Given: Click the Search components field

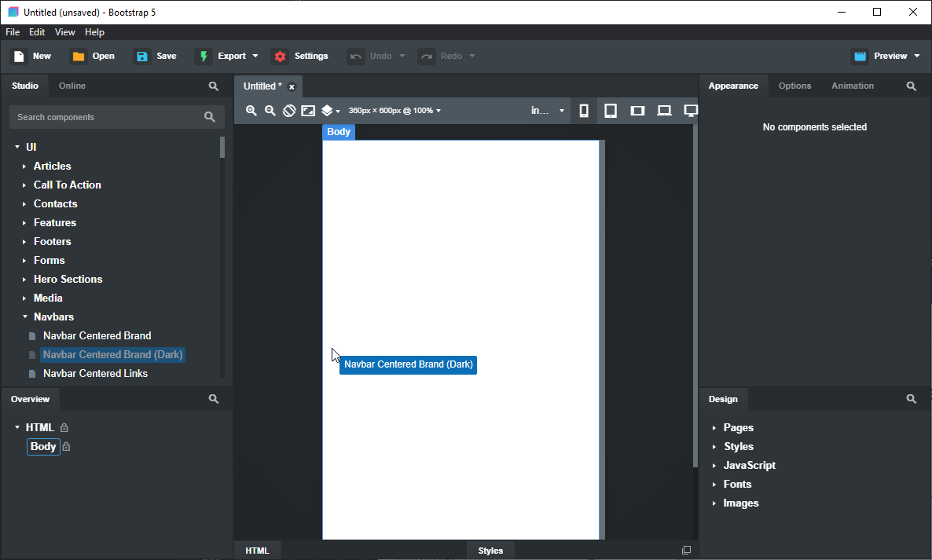Looking at the screenshot, I should coord(106,117).
